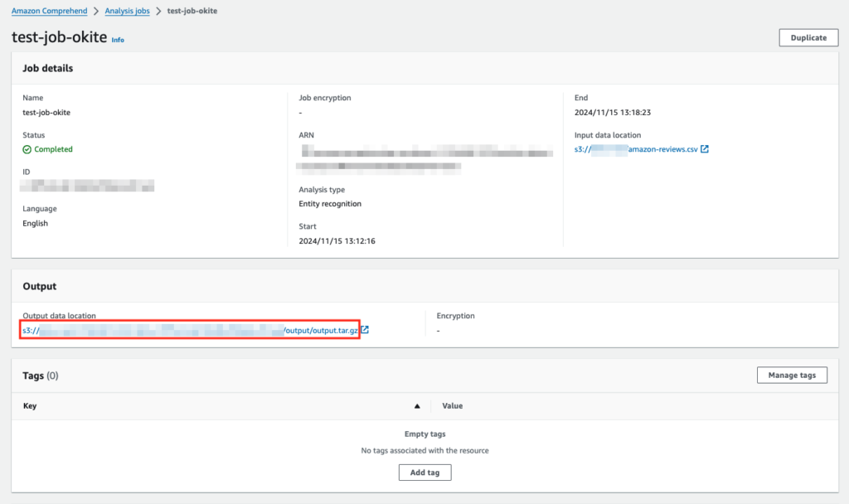Click the Amazon Comprehend breadcrumb link

49,11
